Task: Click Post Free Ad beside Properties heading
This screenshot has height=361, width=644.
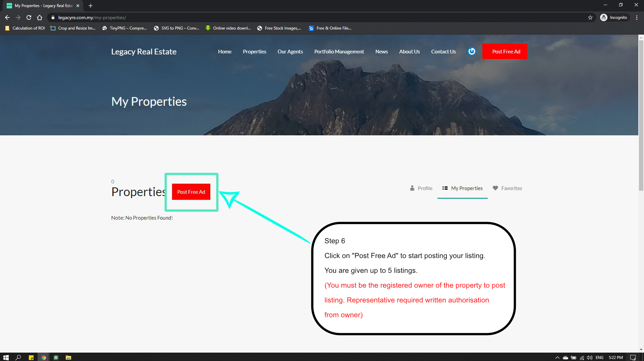Action: pos(191,192)
